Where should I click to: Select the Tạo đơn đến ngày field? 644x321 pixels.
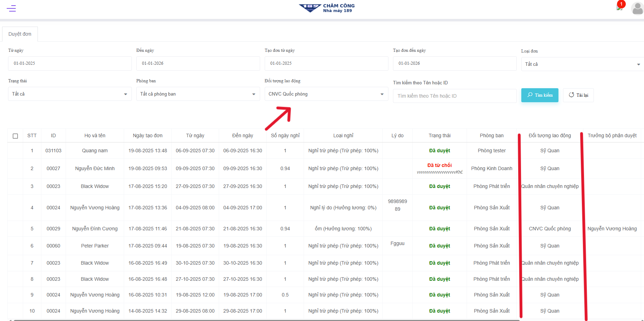(x=454, y=63)
